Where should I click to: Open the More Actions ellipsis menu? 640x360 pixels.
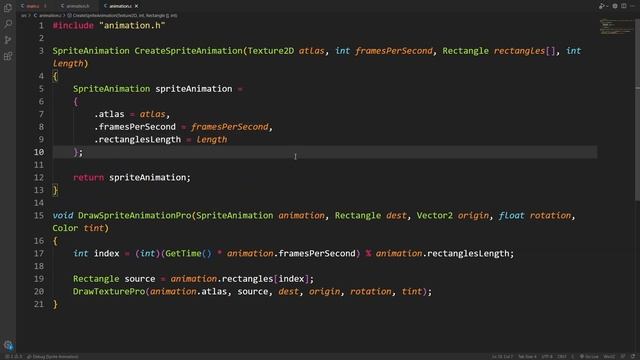[x=632, y=6]
